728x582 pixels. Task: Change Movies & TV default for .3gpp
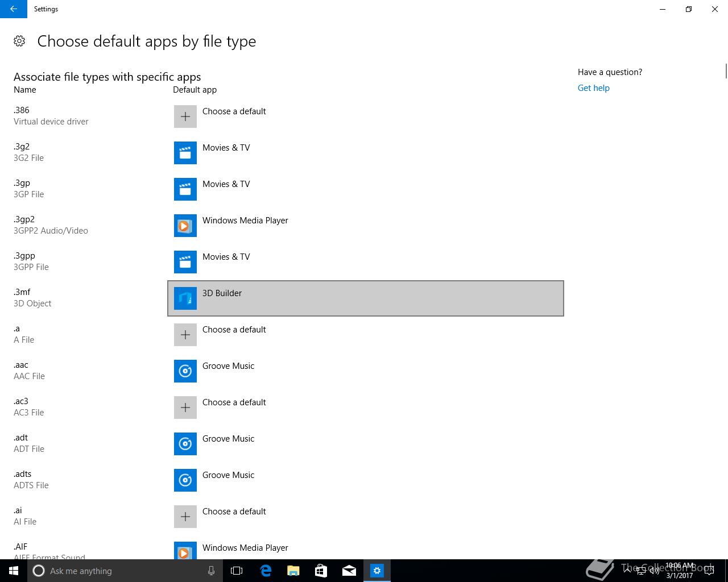[226, 257]
